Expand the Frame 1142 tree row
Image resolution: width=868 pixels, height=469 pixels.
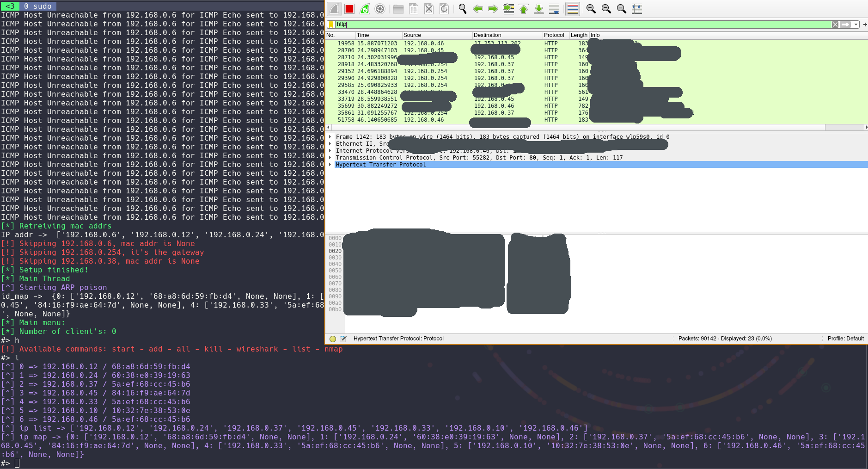(330, 137)
